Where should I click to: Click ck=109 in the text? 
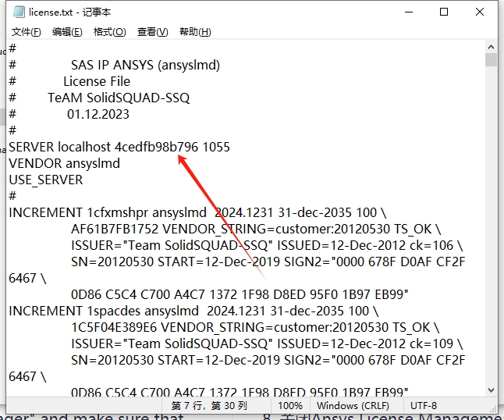click(431, 343)
